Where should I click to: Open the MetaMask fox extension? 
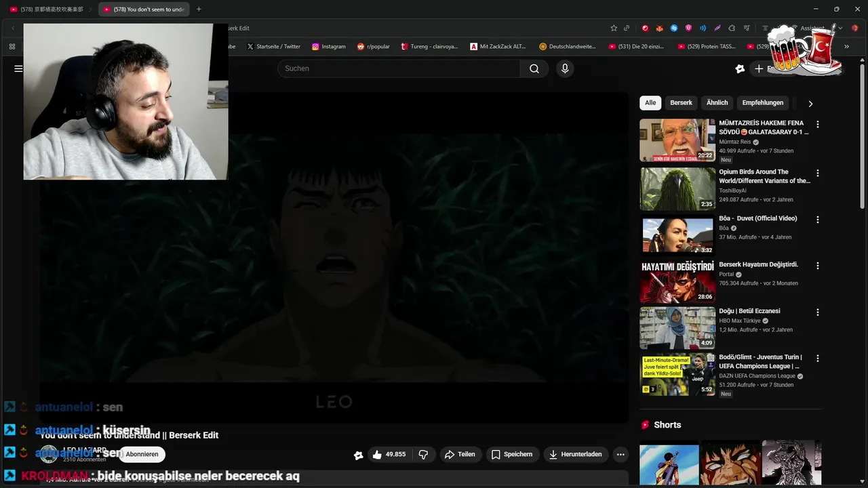660,28
